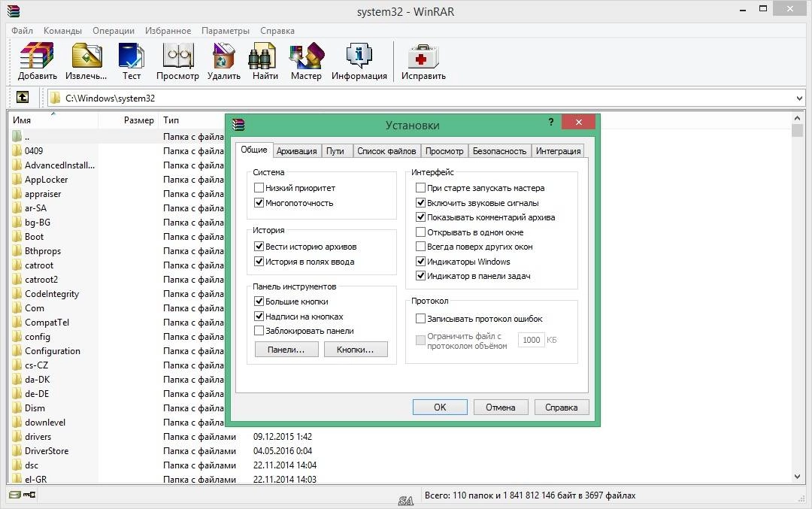This screenshot has height=509, width=812.
Task: Click the folder icon in address bar
Action: (x=56, y=98)
